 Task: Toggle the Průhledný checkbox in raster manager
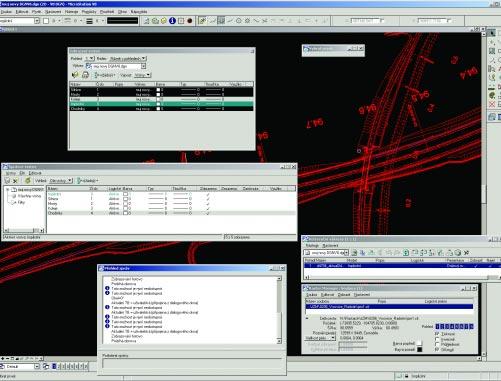[x=437, y=344]
